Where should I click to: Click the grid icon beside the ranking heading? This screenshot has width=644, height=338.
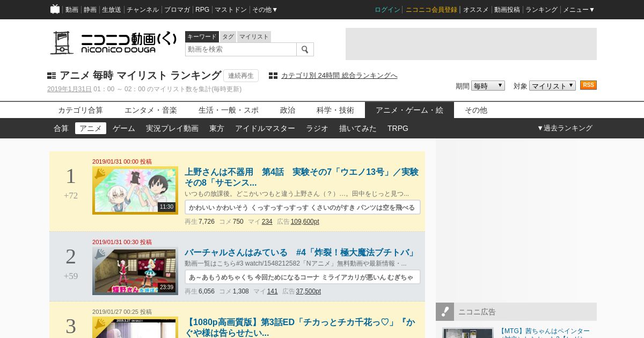tap(52, 76)
